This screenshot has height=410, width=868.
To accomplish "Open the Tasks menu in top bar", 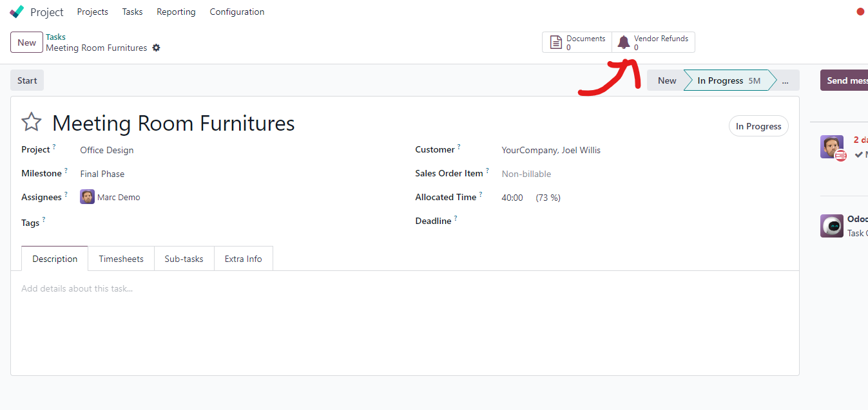I will [133, 12].
